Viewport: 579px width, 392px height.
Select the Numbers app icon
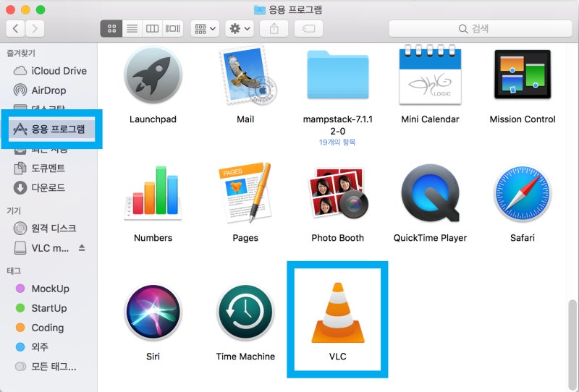153,193
